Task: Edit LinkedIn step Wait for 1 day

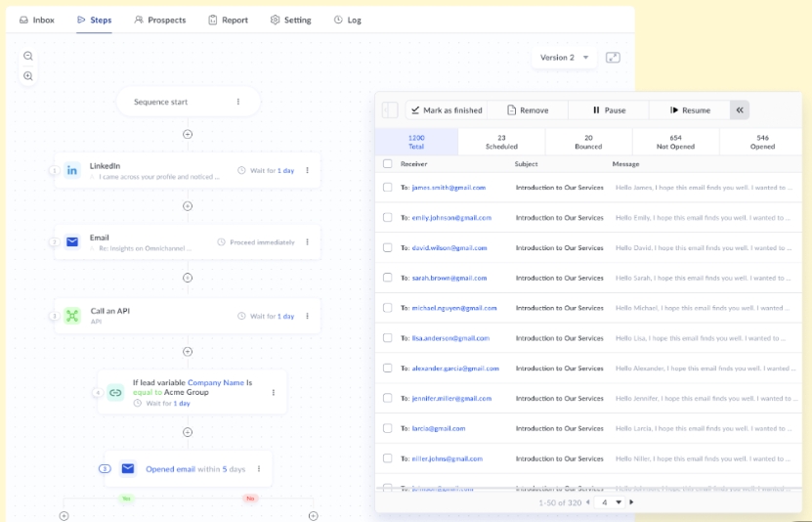Action: click(266, 170)
